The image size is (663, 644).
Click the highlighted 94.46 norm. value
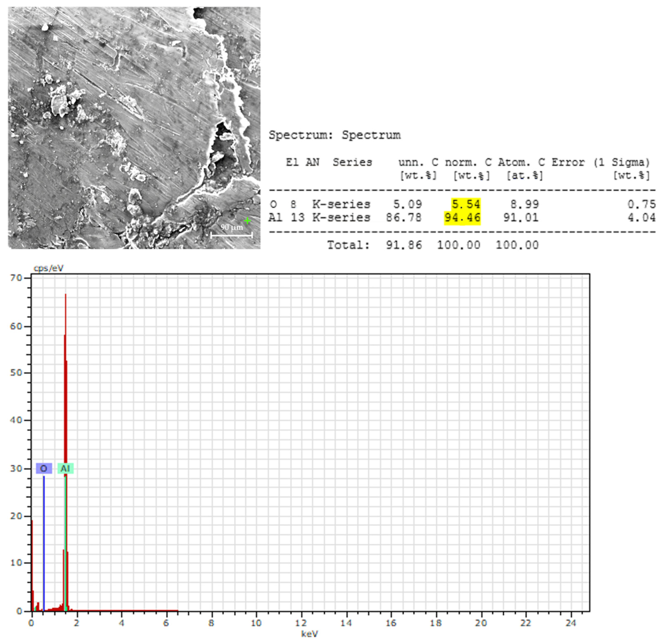pos(462,218)
